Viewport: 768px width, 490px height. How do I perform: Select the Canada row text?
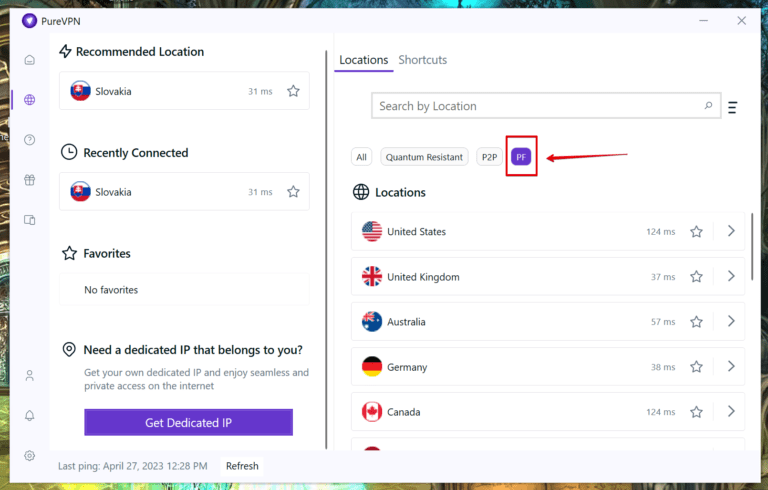404,412
